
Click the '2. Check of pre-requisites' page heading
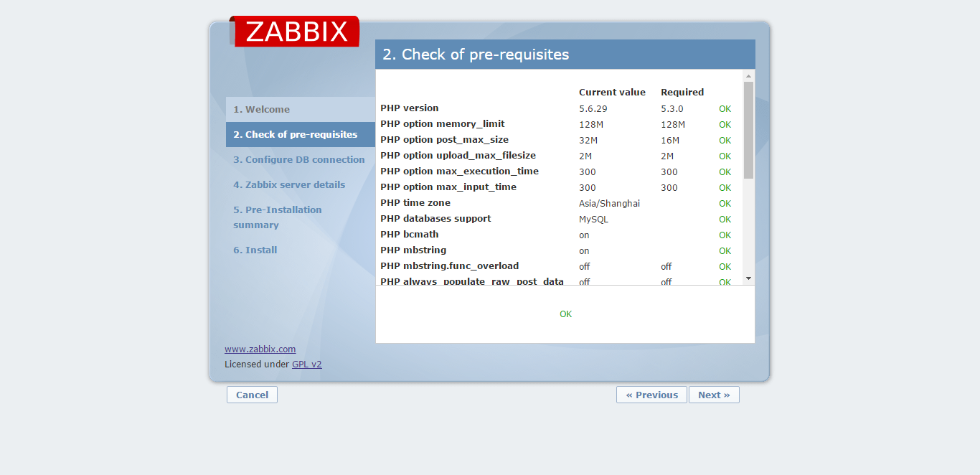click(476, 55)
